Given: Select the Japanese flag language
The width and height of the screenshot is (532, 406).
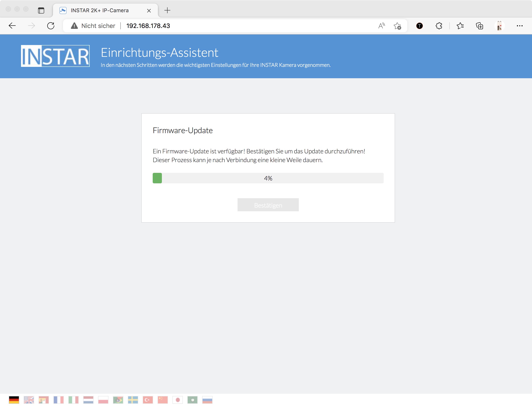Looking at the screenshot, I should (x=178, y=400).
